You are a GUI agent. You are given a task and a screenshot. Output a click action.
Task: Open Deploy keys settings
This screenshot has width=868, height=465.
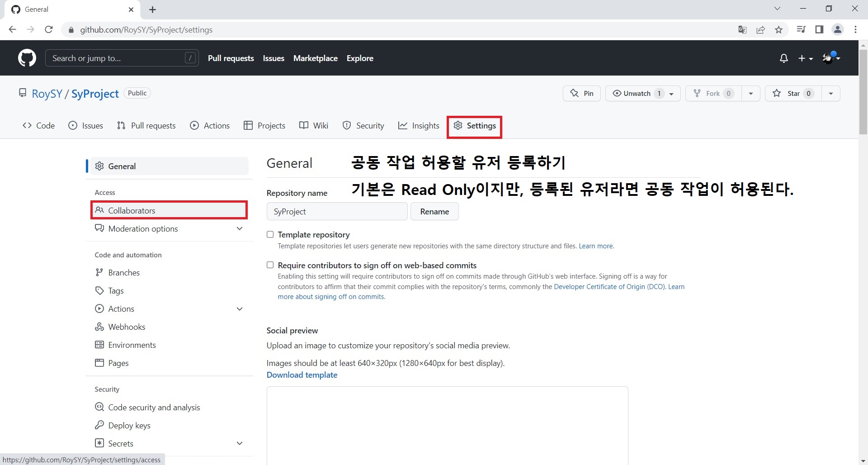tap(170, 426)
